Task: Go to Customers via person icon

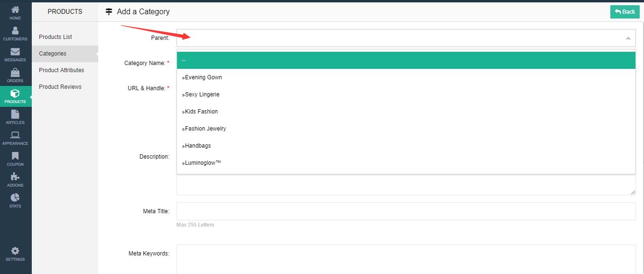Action: (x=15, y=31)
